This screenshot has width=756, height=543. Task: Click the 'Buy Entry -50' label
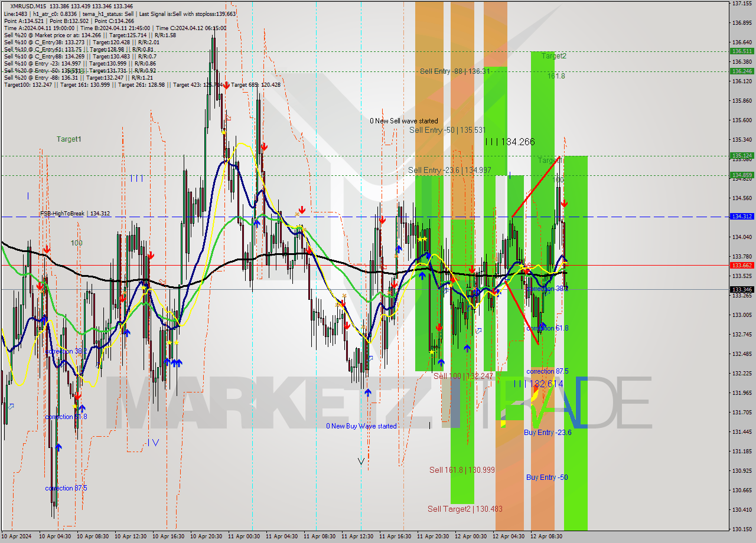tap(547, 477)
